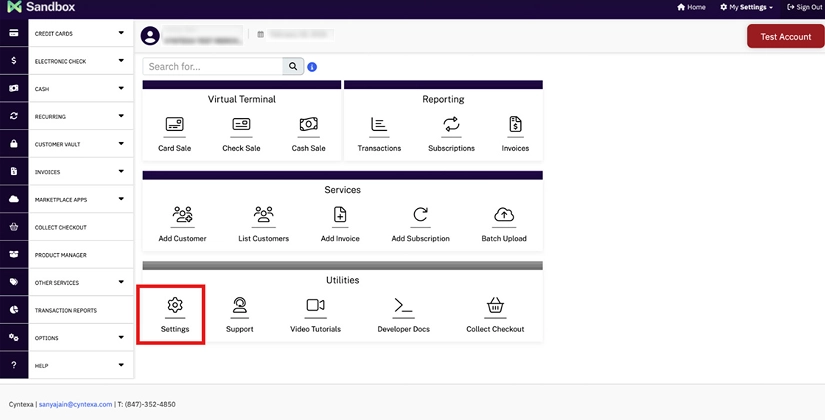Image resolution: width=825 pixels, height=420 pixels.
Task: Focus the Search for... input field
Action: pyautogui.click(x=213, y=66)
